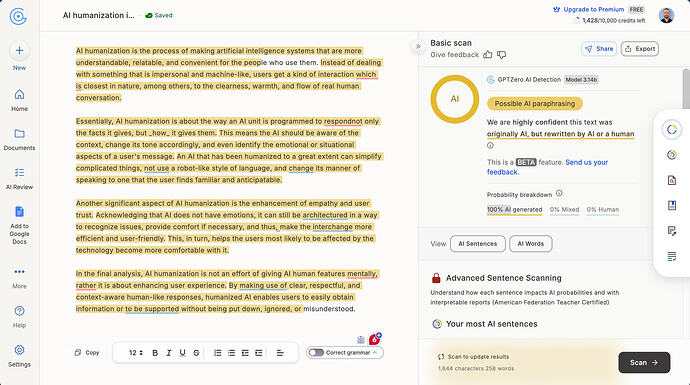Image resolution: width=690 pixels, height=385 pixels.
Task: Expand the Correct grammar options chevron
Action: (x=375, y=352)
